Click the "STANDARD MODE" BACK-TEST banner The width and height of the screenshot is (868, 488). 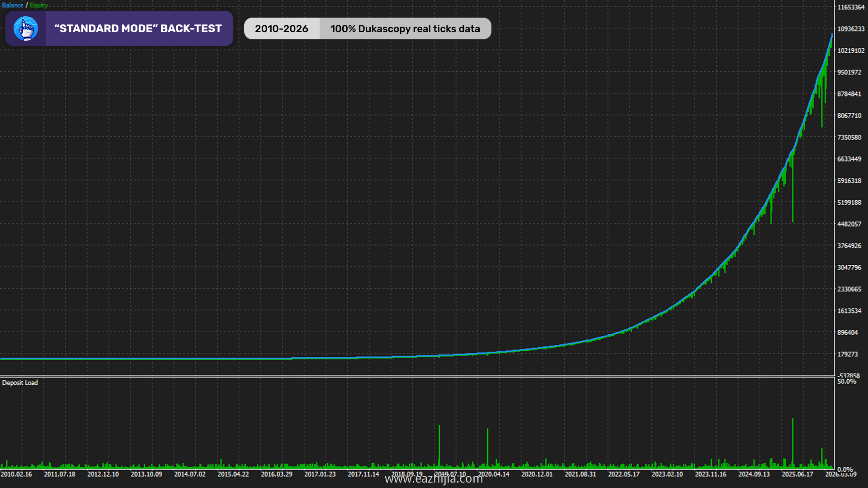[119, 28]
